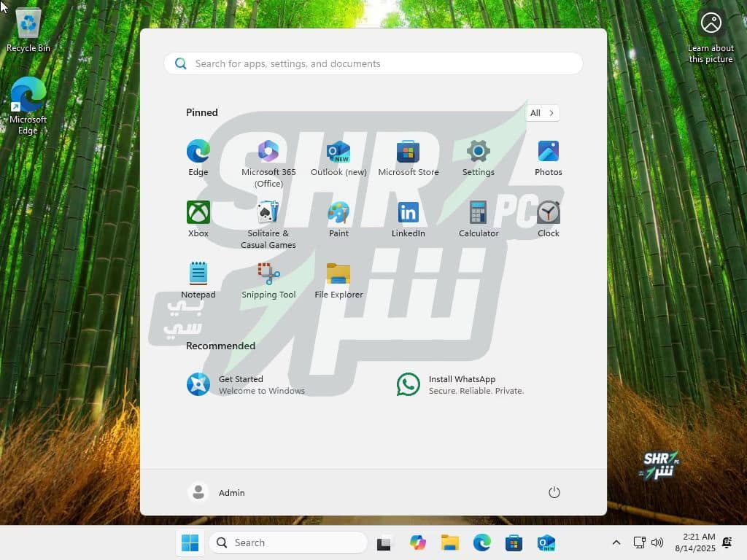Open the notifications bell icon
The height and width of the screenshot is (560, 747).
pyautogui.click(x=727, y=542)
